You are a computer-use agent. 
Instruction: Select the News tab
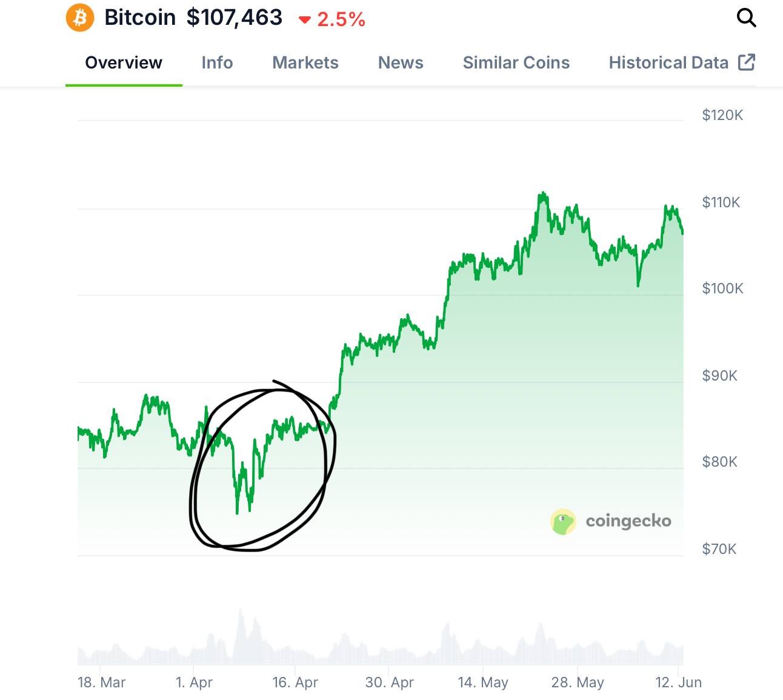click(x=401, y=63)
